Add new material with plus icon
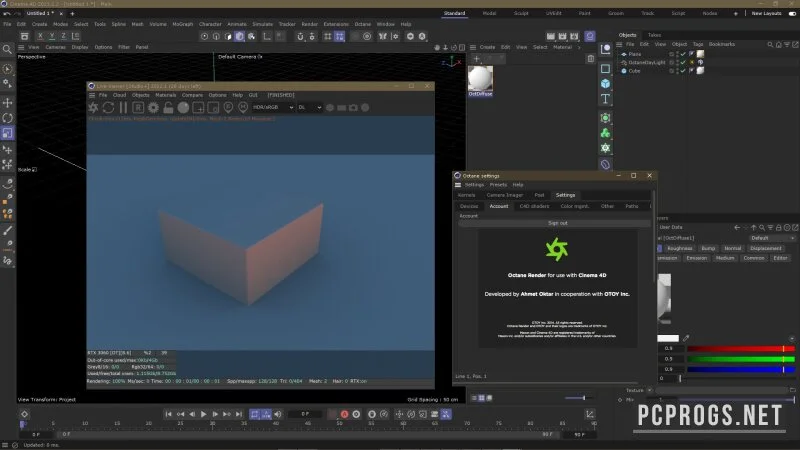This screenshot has width=800, height=450. (477, 59)
